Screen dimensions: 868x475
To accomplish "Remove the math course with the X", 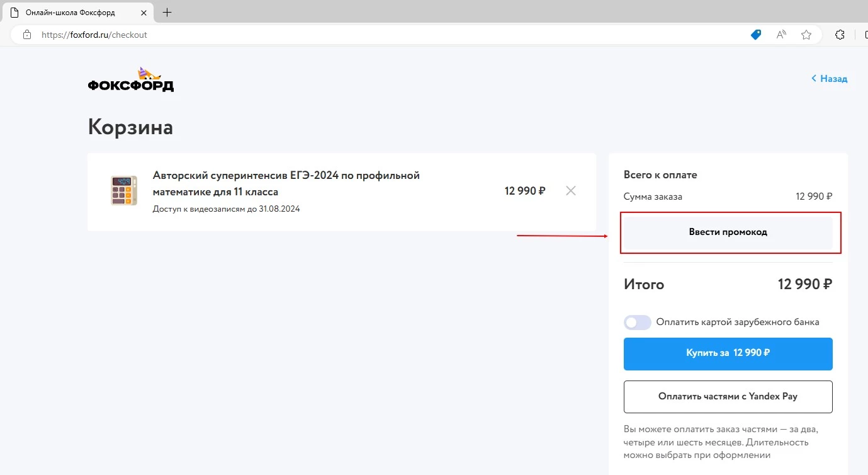I will 571,190.
